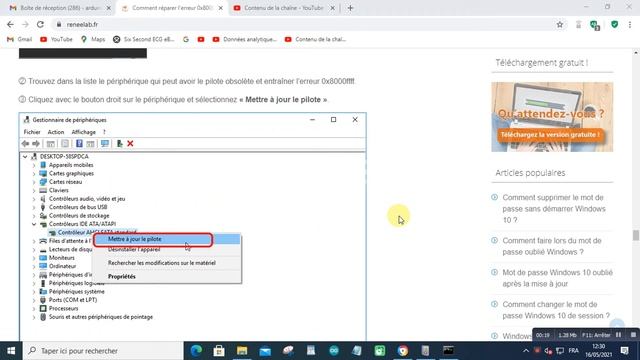Close the Contenu de la chaîne YouTube tab
Viewport: 640px width, 360px height.
tap(332, 8)
